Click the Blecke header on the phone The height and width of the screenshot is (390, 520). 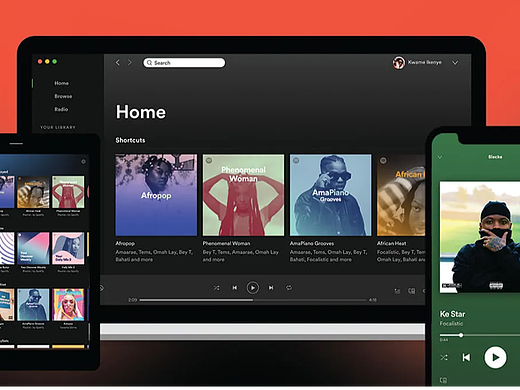[495, 157]
